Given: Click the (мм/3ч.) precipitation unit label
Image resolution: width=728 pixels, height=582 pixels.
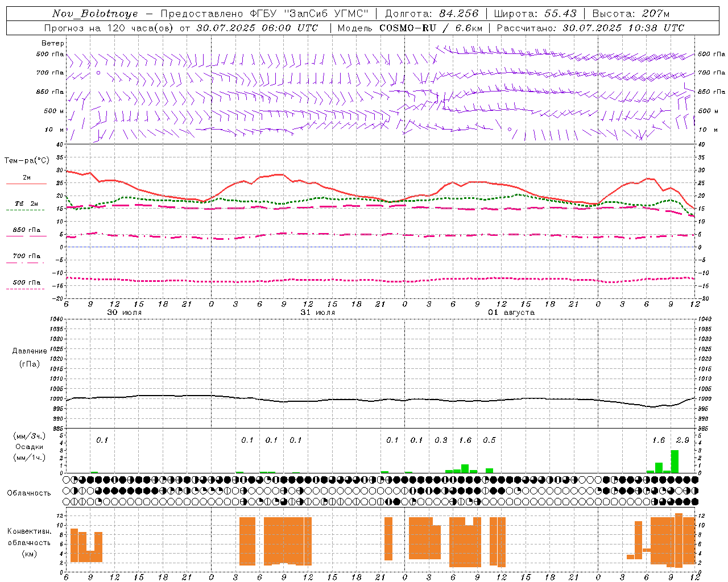Looking at the screenshot, I should [x=30, y=436].
